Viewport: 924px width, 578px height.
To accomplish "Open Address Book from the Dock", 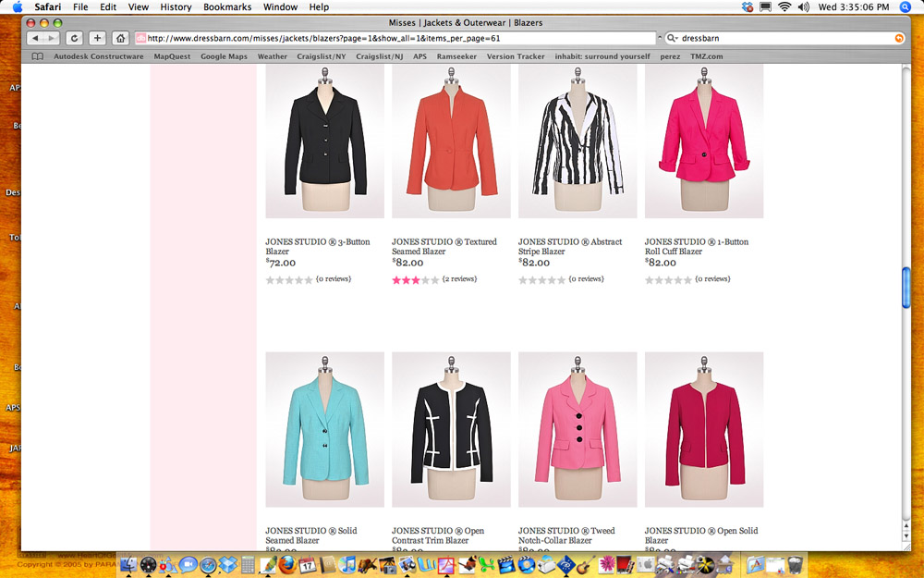I will tap(327, 565).
